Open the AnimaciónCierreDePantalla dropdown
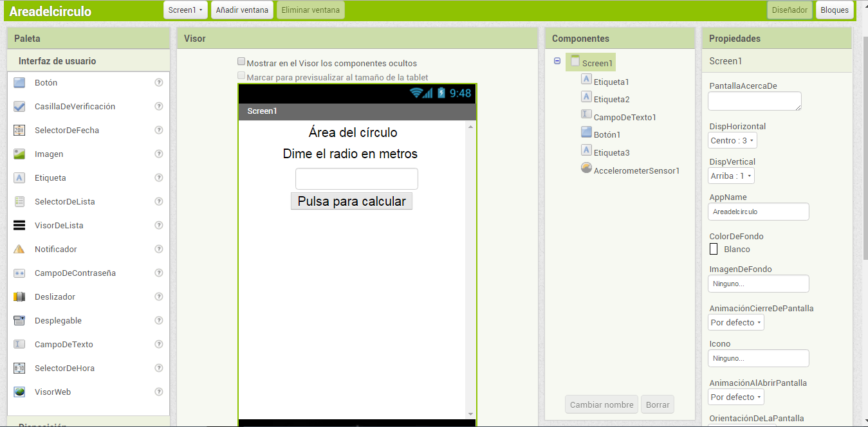The image size is (868, 427). (x=735, y=322)
